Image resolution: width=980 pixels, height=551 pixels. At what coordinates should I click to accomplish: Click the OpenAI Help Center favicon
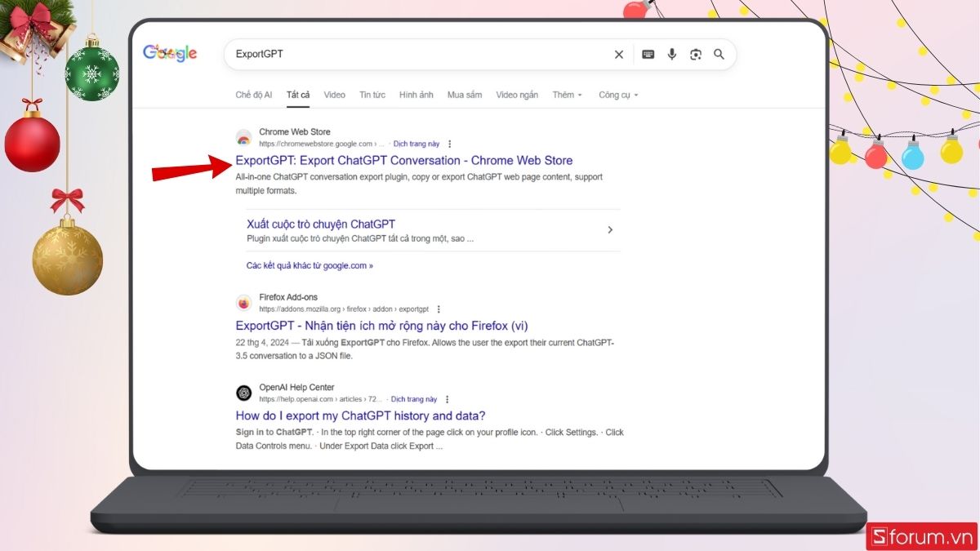click(243, 393)
